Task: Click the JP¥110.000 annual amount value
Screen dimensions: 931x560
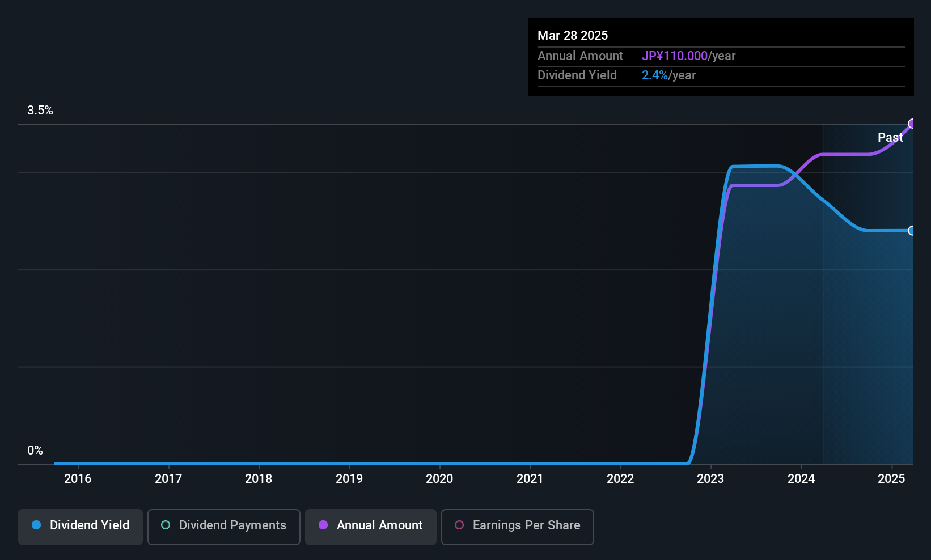Action: coord(675,56)
